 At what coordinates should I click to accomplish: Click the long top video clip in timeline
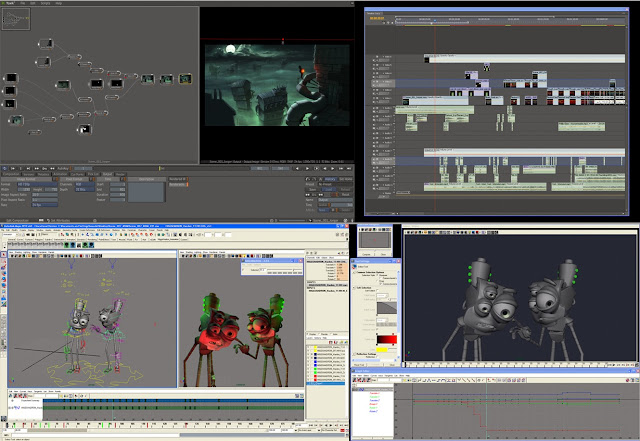[x=524, y=58]
